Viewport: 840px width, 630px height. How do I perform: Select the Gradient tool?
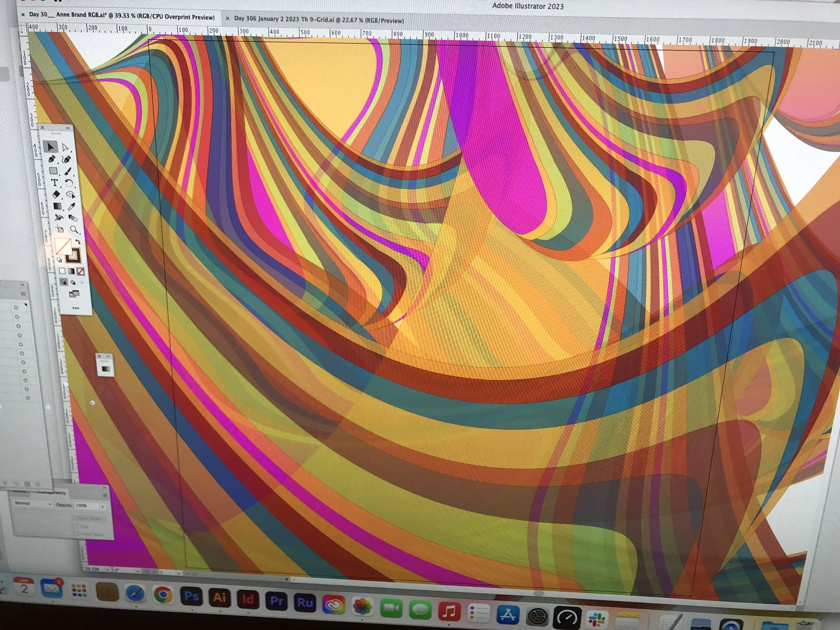pos(57,206)
